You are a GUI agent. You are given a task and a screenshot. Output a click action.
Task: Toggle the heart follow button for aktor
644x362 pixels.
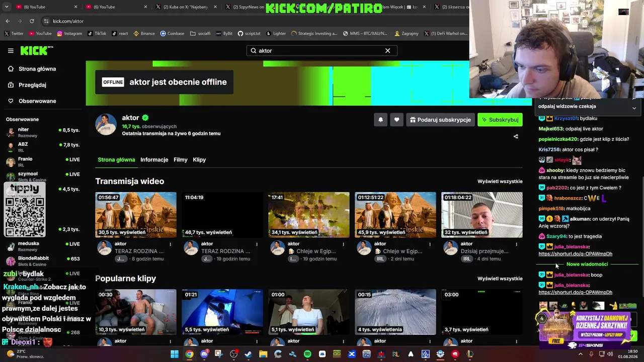(x=396, y=120)
